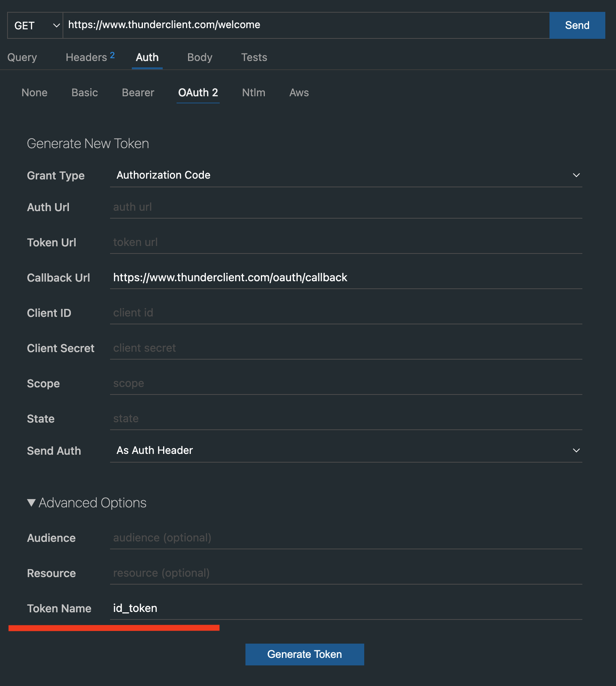The image size is (616, 686).
Task: Click the Grant Type chevron arrow
Action: (576, 175)
